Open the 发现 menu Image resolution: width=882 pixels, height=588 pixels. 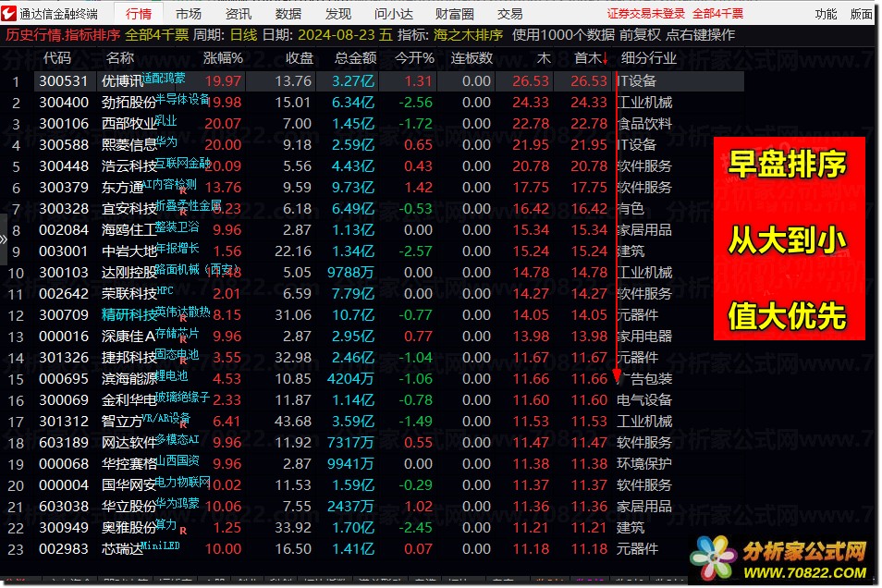click(338, 14)
